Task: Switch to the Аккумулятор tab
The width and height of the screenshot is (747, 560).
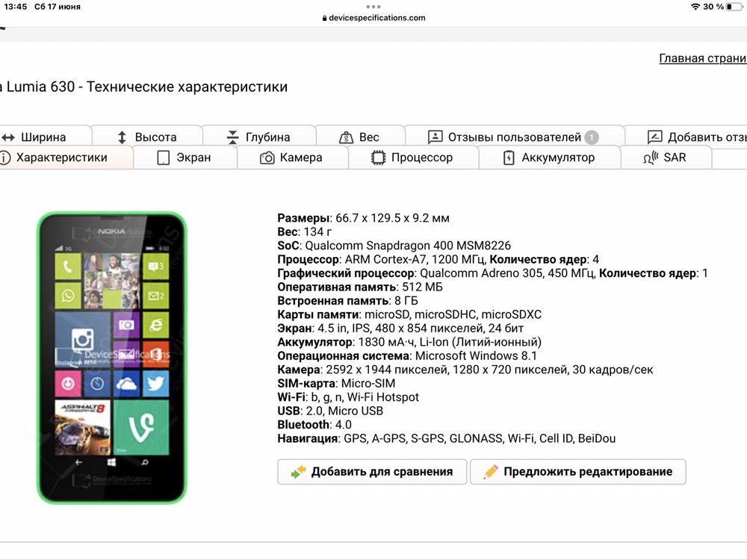Action: pyautogui.click(x=549, y=158)
